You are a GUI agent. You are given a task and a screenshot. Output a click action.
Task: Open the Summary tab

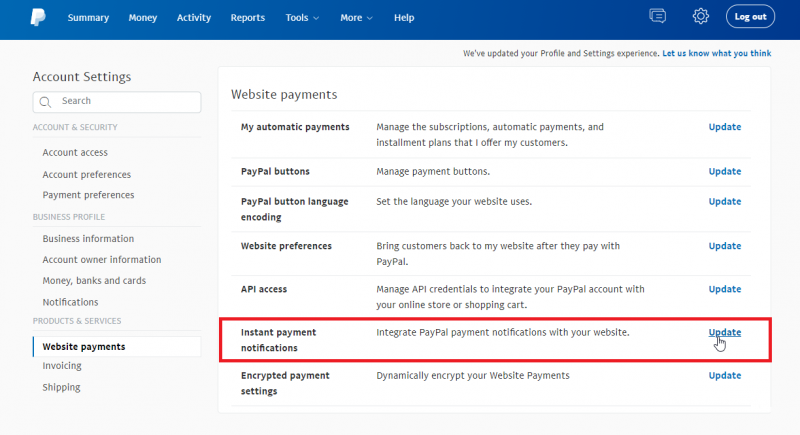tap(88, 17)
